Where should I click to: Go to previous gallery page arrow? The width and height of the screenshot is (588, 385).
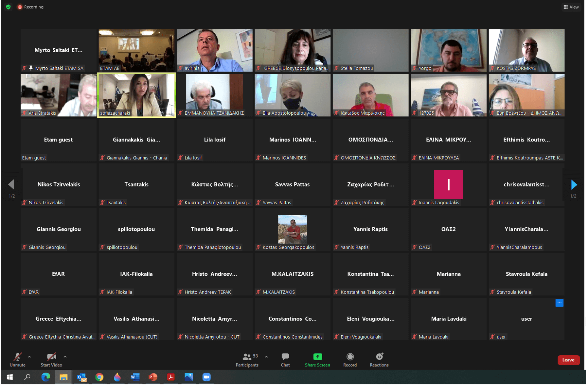click(x=11, y=184)
